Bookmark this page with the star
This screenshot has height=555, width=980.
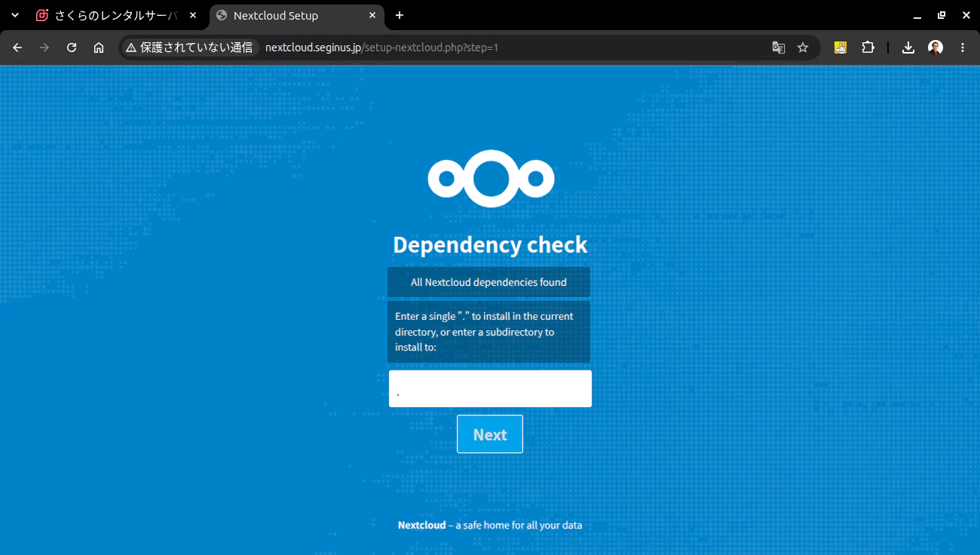[803, 48]
